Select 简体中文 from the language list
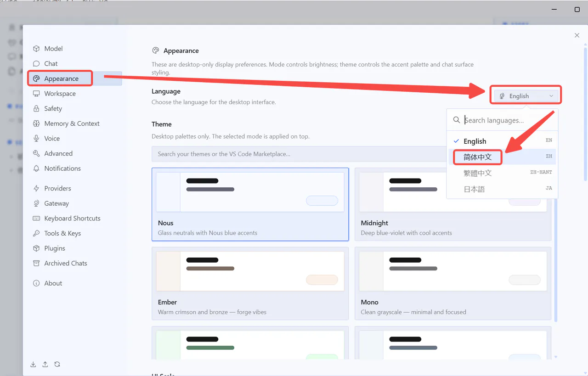 (502, 157)
